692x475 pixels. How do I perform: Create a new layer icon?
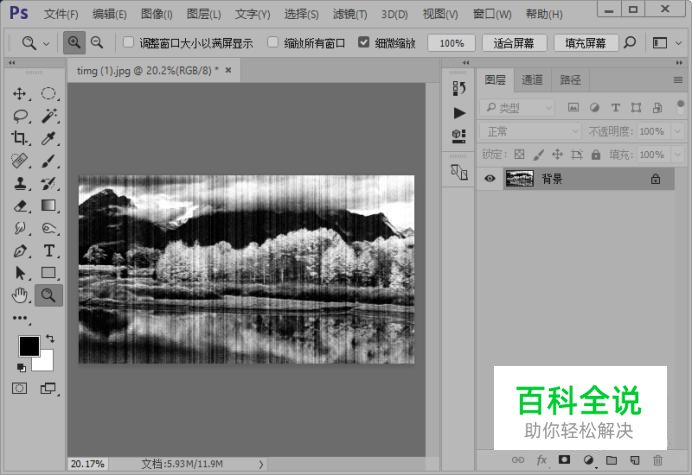click(635, 460)
